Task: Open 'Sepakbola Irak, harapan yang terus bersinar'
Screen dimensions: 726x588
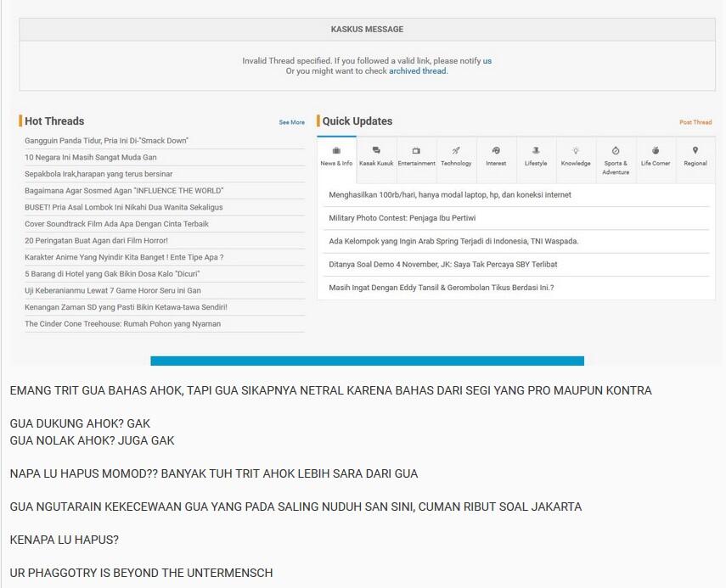Action: pos(98,174)
